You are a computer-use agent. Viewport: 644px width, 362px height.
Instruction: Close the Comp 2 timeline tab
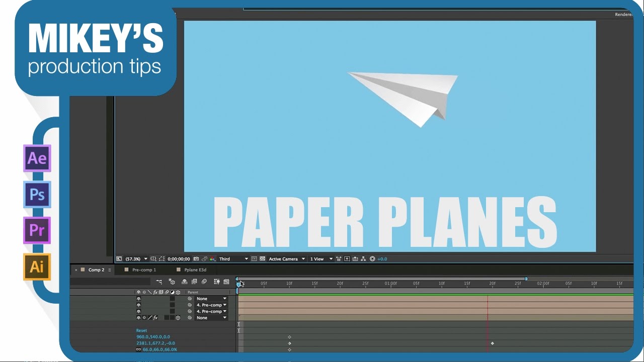pos(76,270)
